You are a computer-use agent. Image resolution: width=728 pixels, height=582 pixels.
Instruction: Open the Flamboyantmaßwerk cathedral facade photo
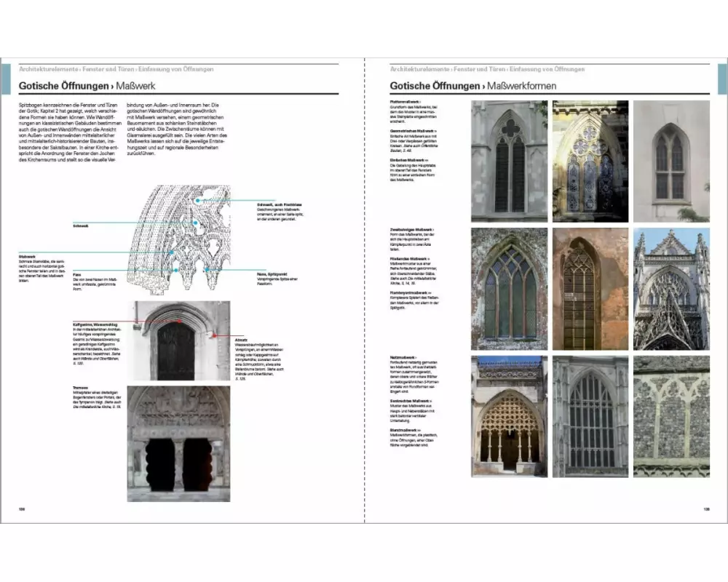pyautogui.click(x=670, y=289)
